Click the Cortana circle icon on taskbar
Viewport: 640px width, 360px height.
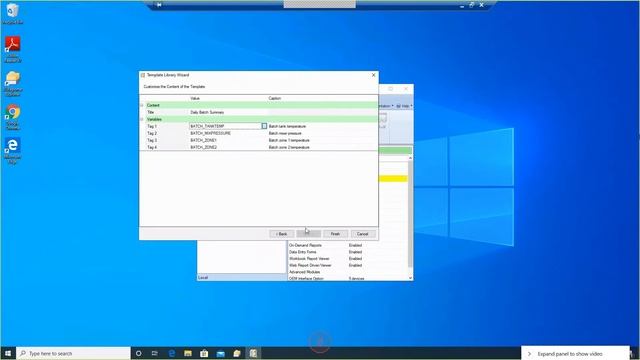(x=138, y=353)
